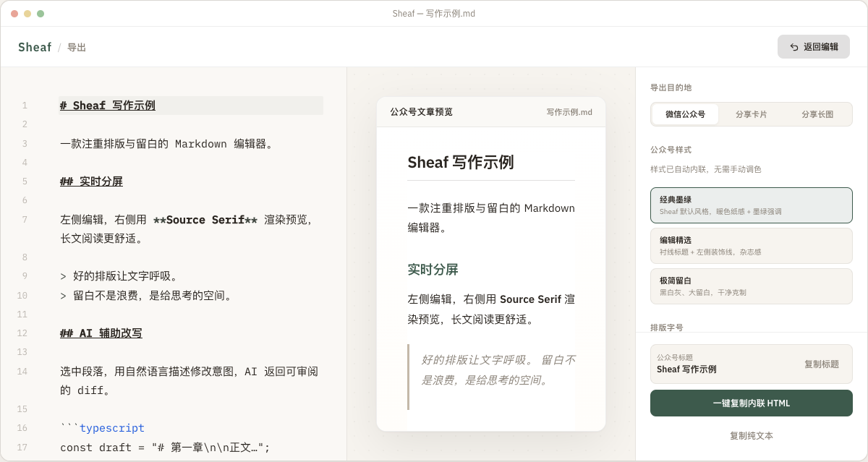The height and width of the screenshot is (462, 868).
Task: Click editor heading '## 实时分屏'
Action: click(91, 181)
